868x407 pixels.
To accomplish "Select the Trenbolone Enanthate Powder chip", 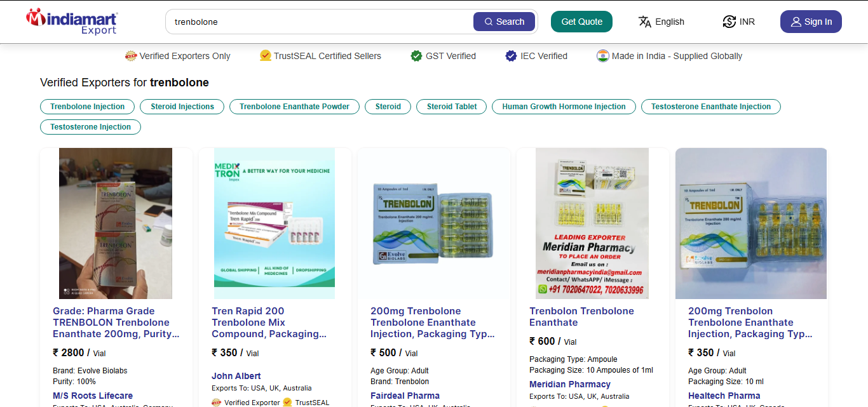I will pyautogui.click(x=294, y=107).
